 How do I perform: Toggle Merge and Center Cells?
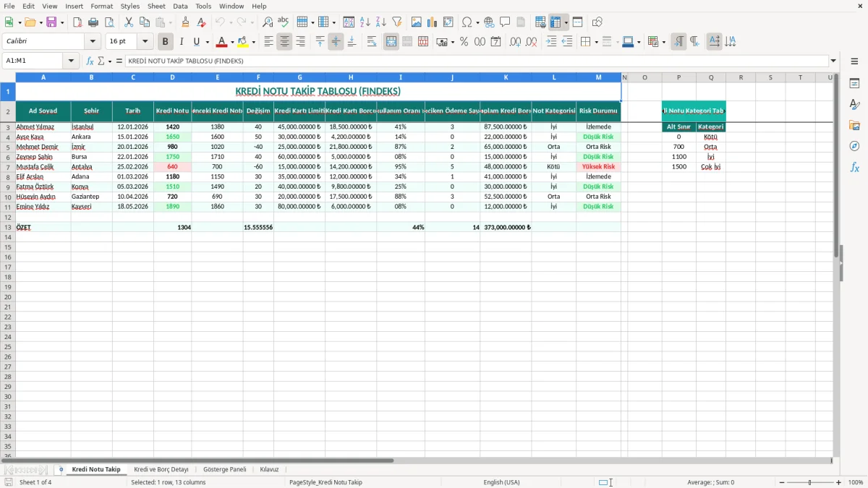point(391,42)
